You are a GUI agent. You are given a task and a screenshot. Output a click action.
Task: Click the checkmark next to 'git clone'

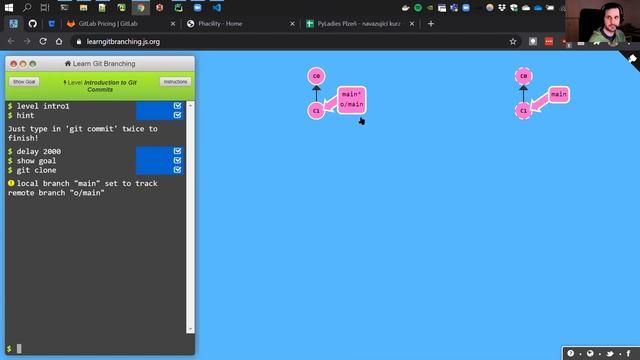click(x=177, y=170)
